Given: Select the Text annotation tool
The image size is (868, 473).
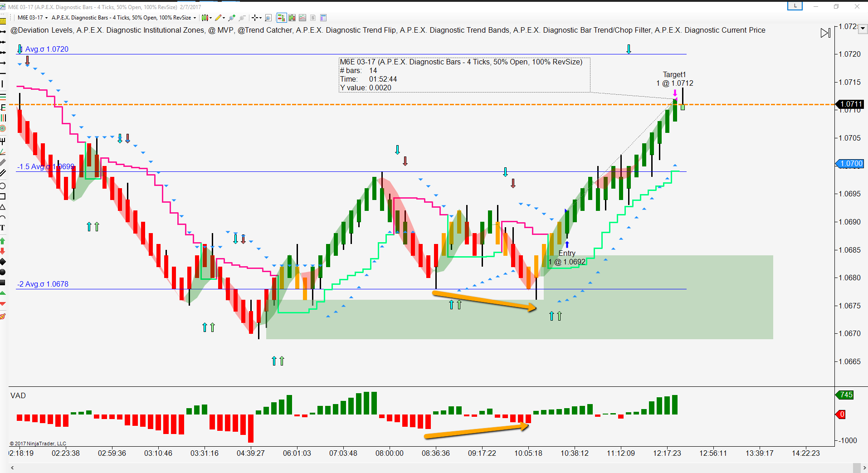Looking at the screenshot, I should 3,227.
